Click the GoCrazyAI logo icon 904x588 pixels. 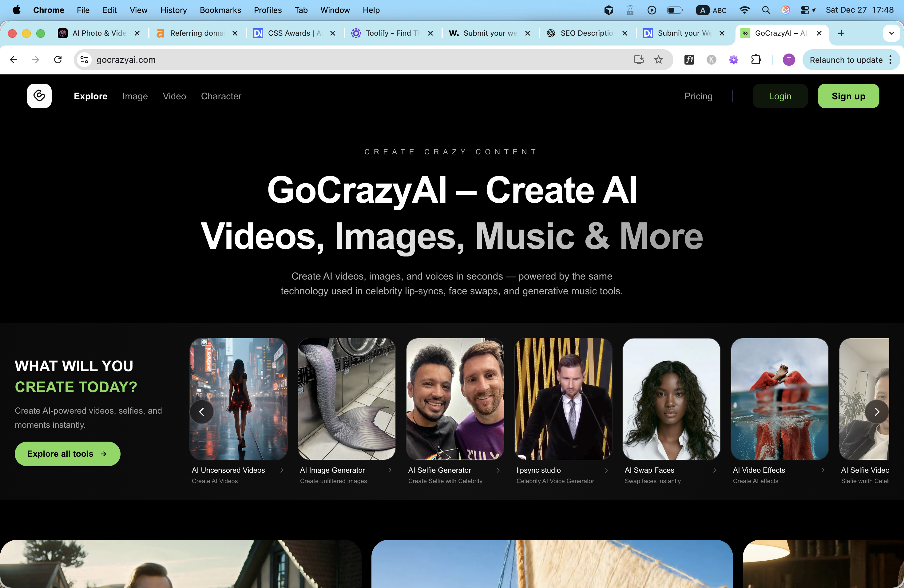click(x=39, y=96)
